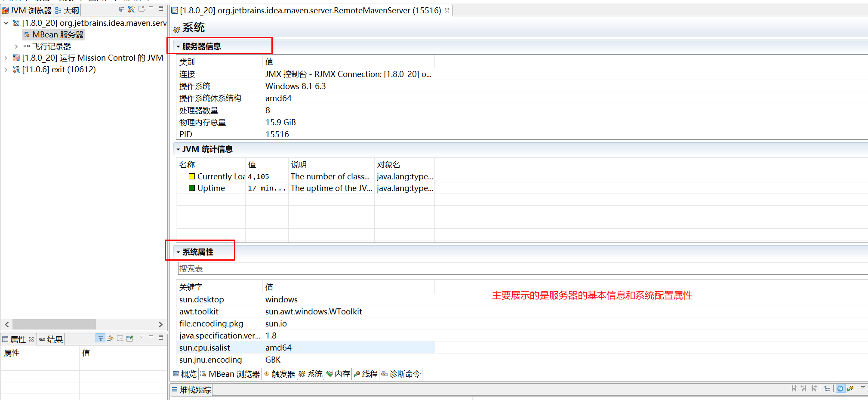Open the 触发器 tab

point(279,374)
